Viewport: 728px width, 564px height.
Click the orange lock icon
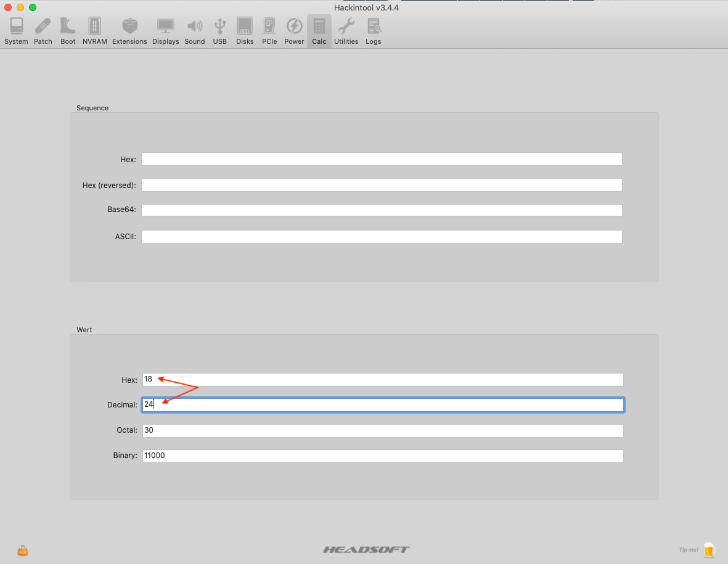pyautogui.click(x=23, y=550)
